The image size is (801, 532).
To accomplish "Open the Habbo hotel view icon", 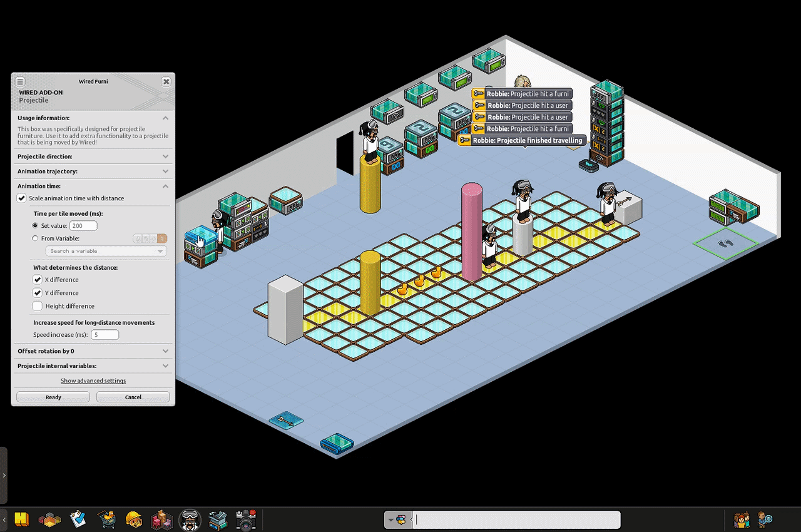I will pos(23,519).
